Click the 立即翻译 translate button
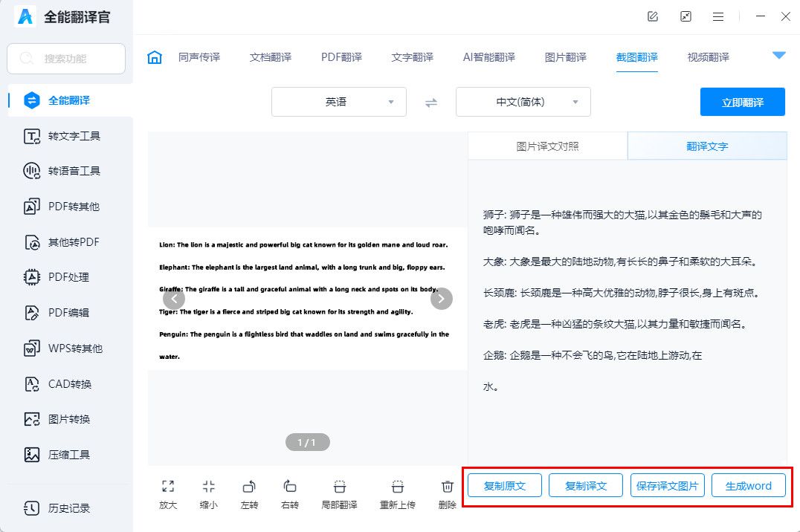Viewport: 800px width, 532px height. [x=742, y=102]
